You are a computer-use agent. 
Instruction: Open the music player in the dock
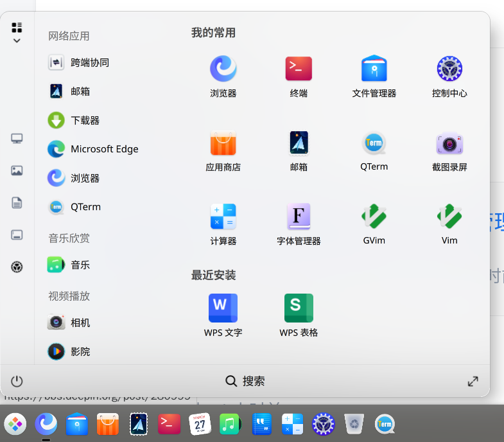click(230, 424)
